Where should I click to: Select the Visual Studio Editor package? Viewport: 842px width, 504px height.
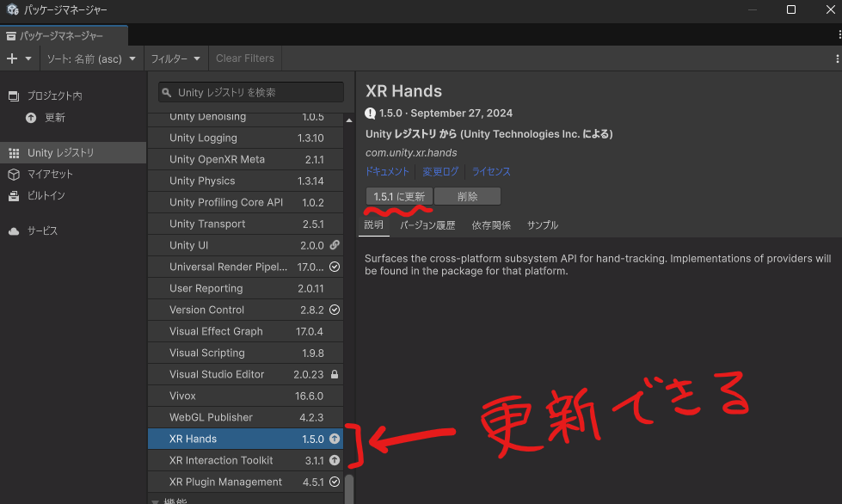click(x=245, y=374)
